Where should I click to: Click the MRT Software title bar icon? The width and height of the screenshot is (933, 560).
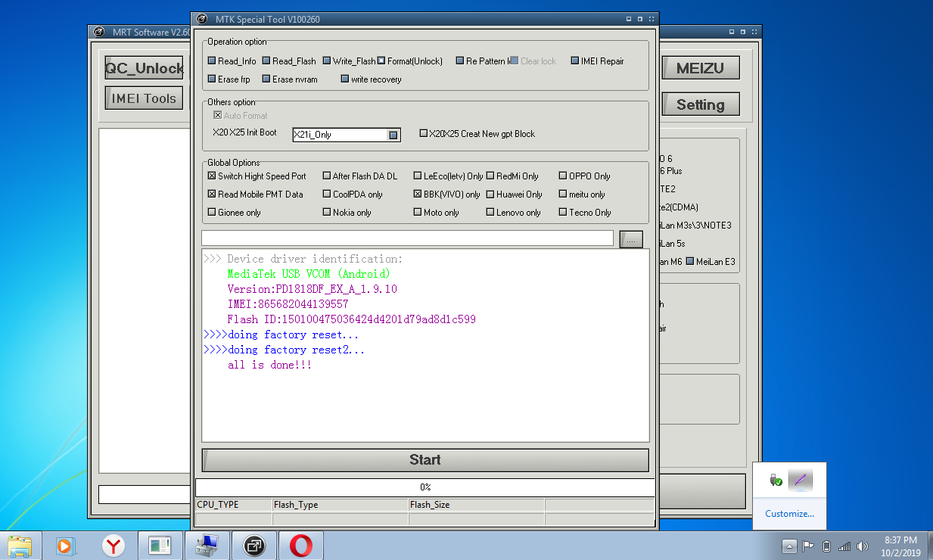click(x=98, y=32)
